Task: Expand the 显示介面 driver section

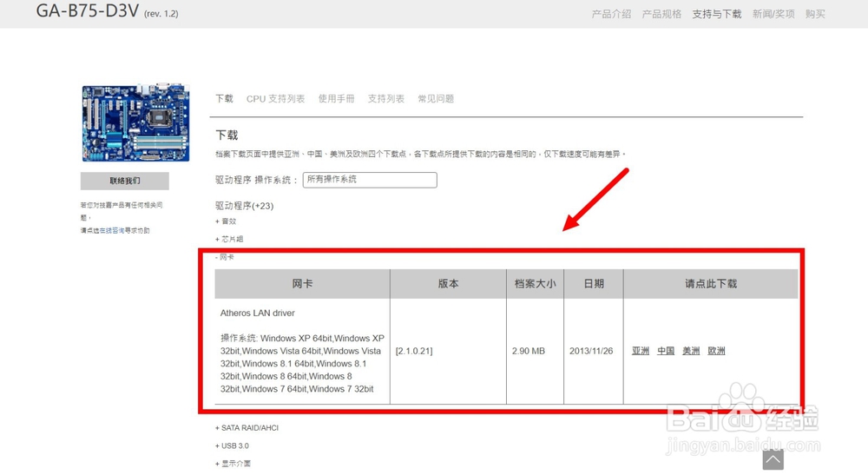Action: [233, 464]
